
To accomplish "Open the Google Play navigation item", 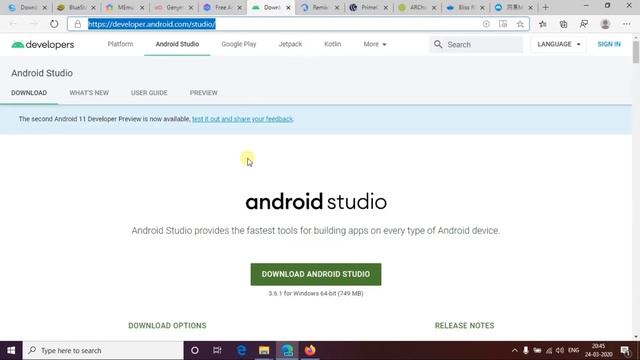I will click(239, 44).
